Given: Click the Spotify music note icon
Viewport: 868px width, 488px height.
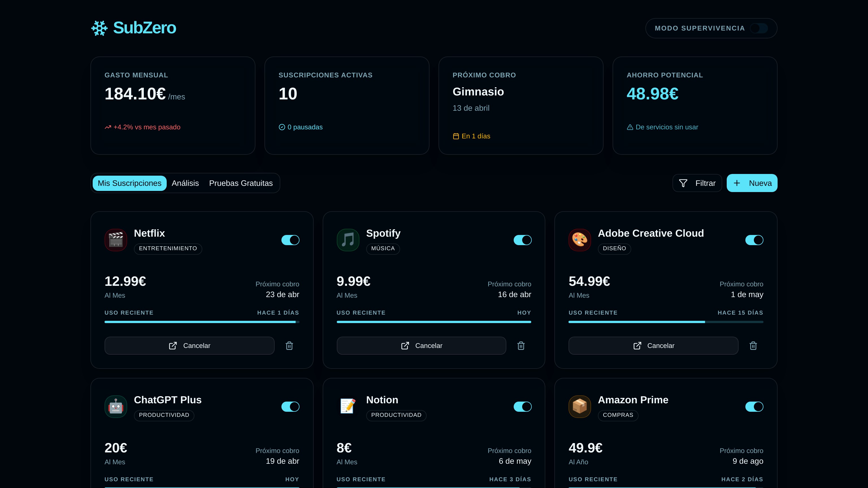Looking at the screenshot, I should click(348, 240).
